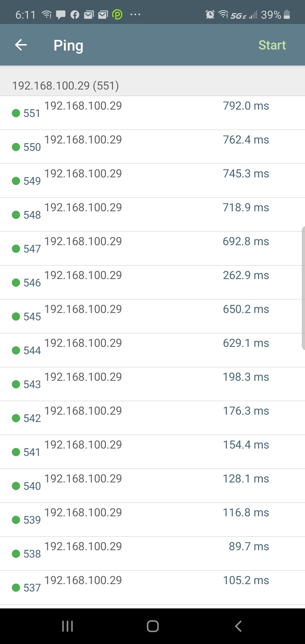
Task: Expand the notification ellipsis in the status bar
Action: (135, 14)
